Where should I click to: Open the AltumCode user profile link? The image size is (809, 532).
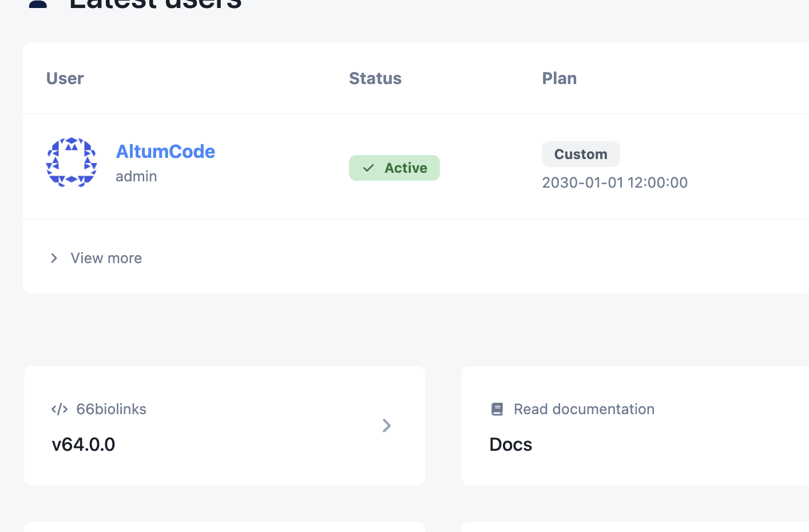click(x=165, y=152)
